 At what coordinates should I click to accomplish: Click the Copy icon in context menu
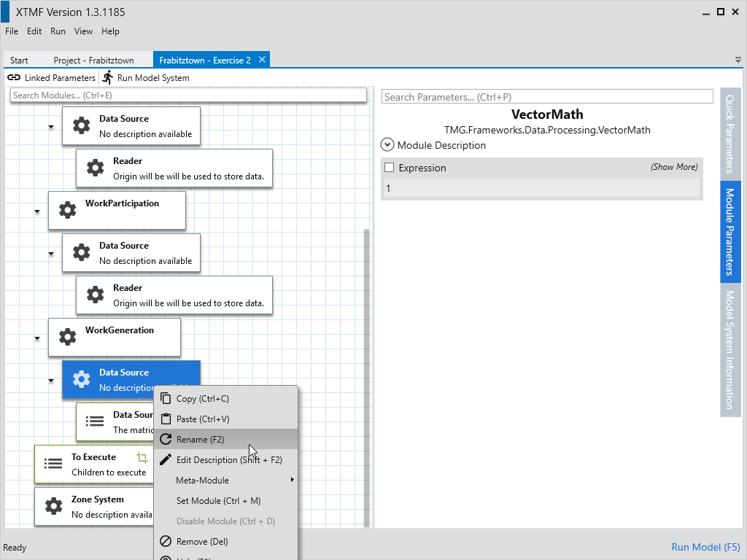click(x=165, y=399)
